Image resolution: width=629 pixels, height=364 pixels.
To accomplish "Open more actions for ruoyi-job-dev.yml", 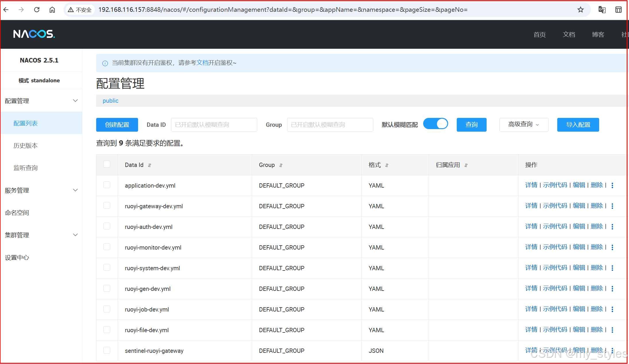I will pos(612,310).
